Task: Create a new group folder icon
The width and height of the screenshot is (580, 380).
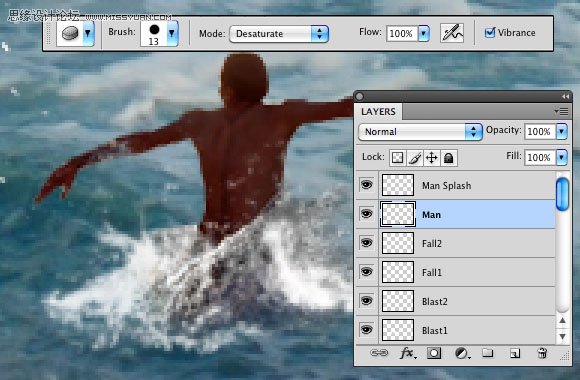Action: coord(488,353)
